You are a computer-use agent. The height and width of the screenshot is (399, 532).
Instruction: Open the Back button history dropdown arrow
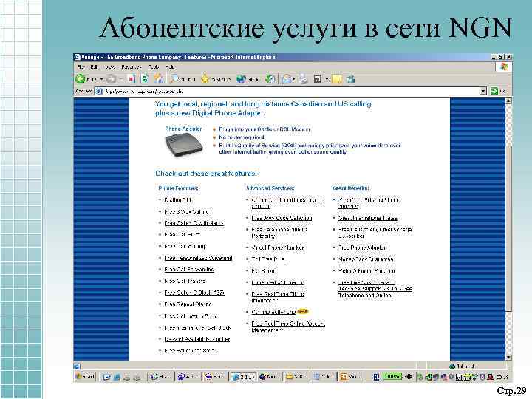tap(101, 79)
